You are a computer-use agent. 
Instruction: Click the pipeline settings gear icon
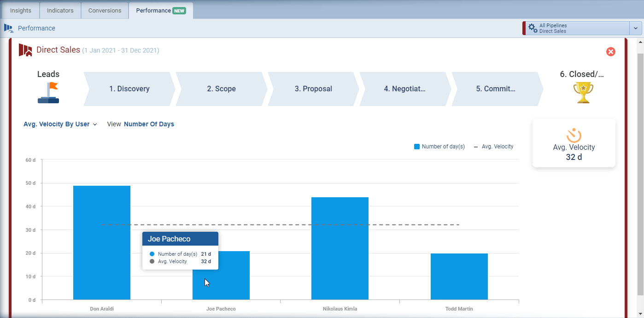tap(533, 28)
